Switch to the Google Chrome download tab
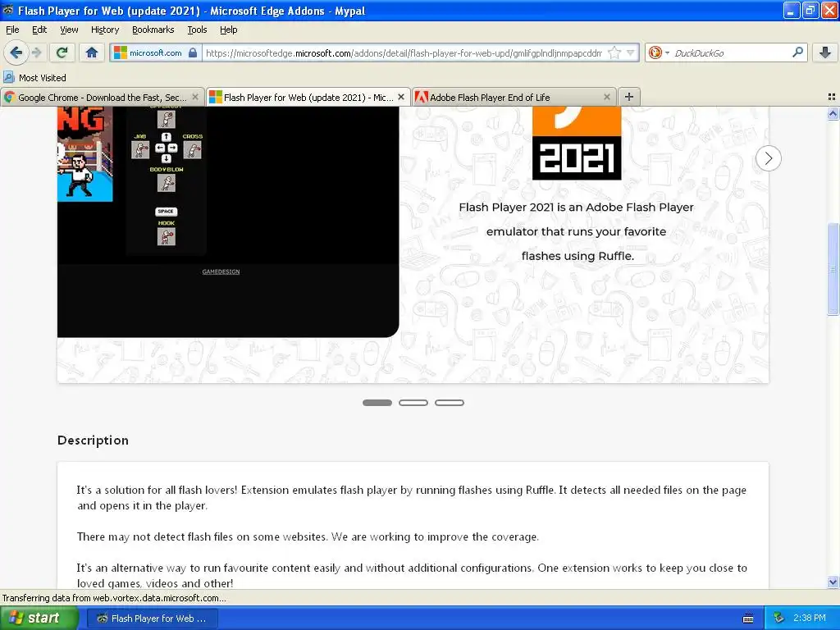The image size is (840, 630). (x=102, y=97)
